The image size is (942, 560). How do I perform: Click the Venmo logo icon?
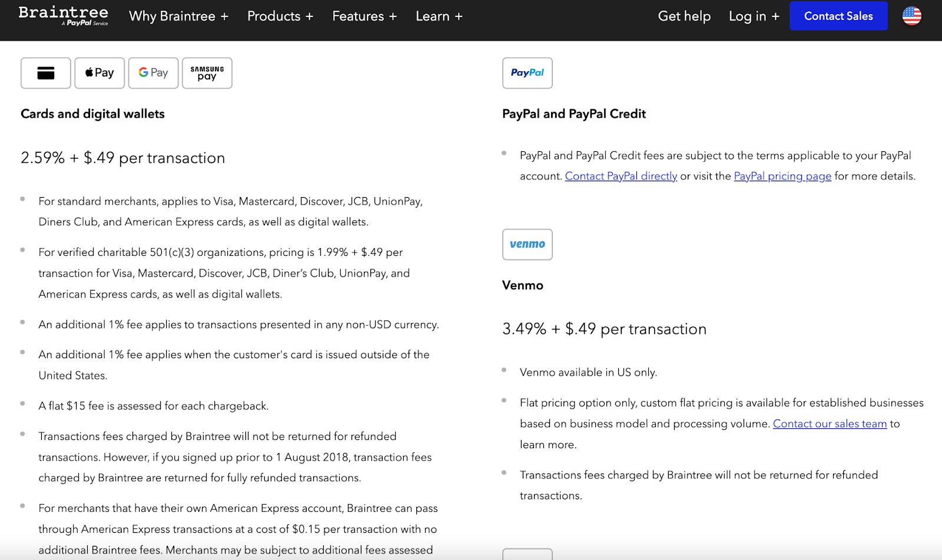527,244
